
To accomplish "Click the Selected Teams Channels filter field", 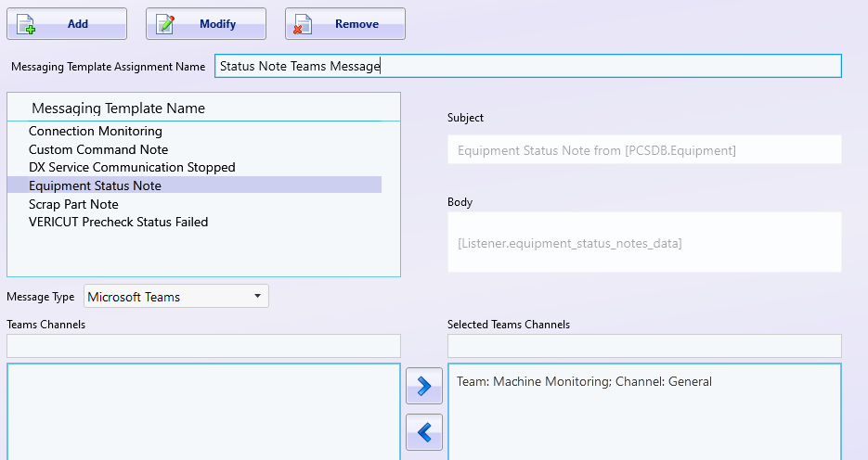I will click(x=644, y=346).
